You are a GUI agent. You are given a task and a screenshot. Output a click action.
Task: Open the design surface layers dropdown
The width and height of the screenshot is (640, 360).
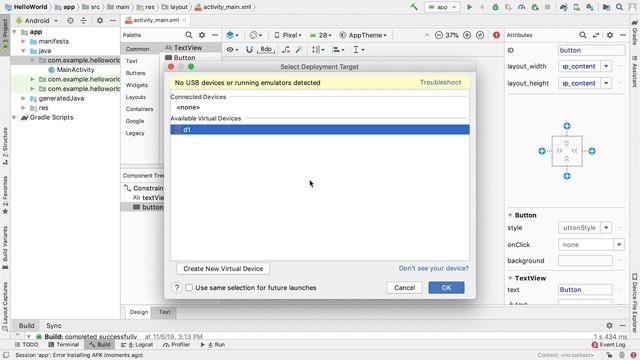coord(233,35)
